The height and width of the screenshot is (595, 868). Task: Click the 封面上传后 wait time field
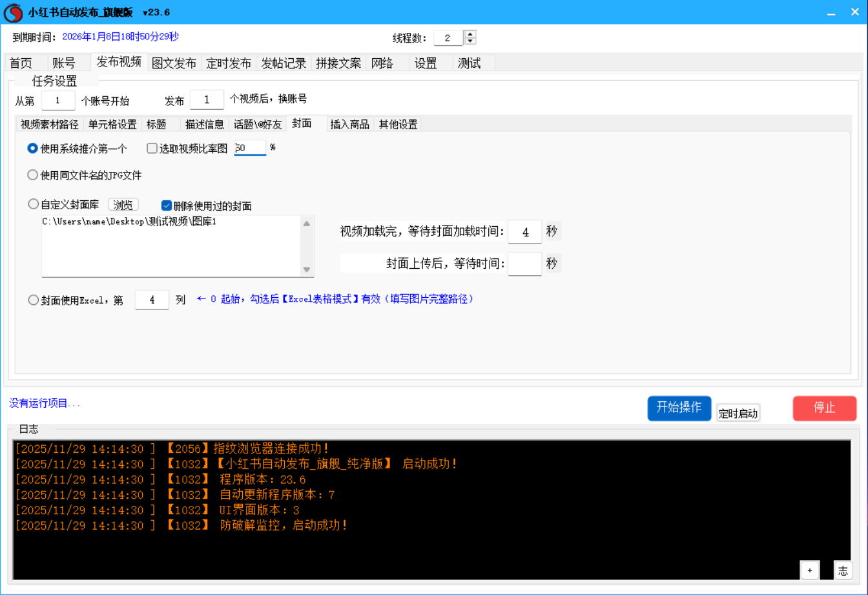(524, 264)
